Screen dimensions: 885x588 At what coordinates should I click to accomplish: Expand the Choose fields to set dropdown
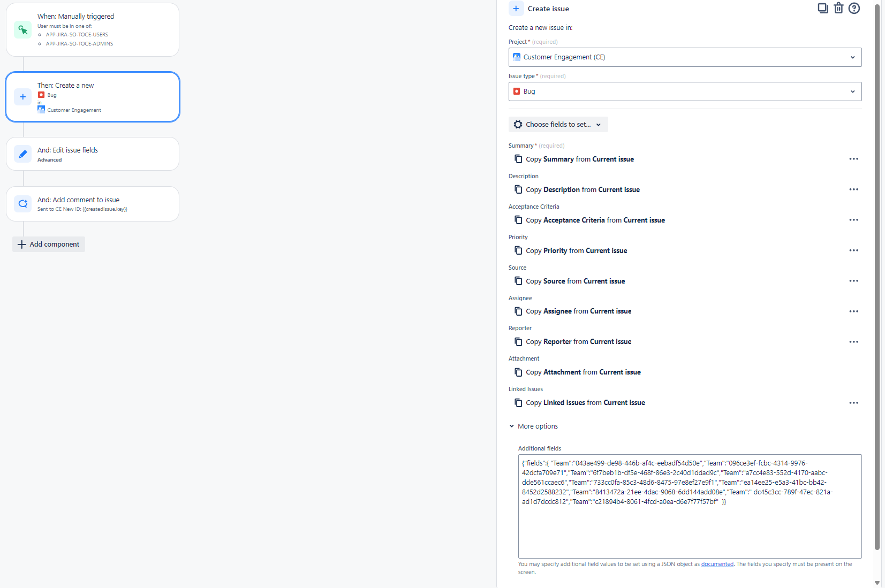click(558, 125)
